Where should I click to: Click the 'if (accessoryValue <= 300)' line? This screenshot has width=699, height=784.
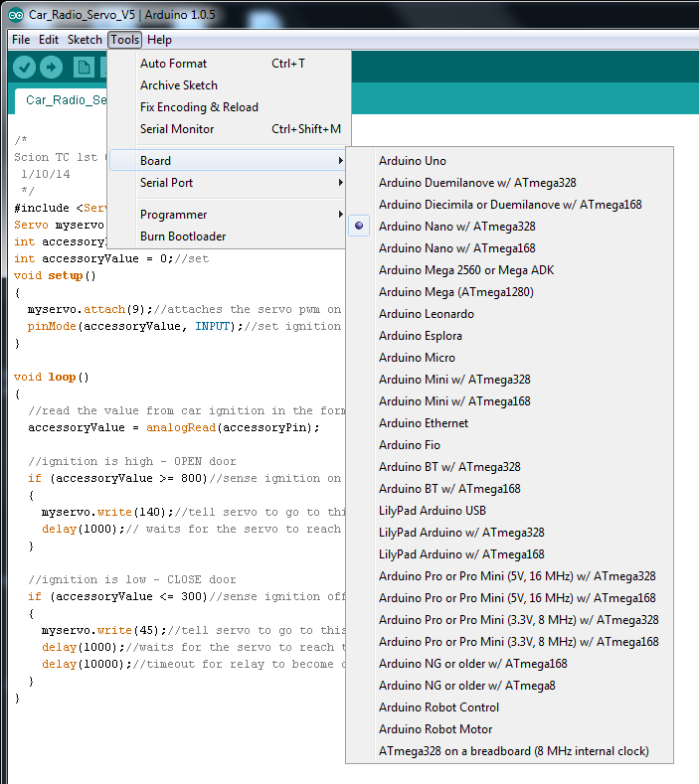point(186,597)
